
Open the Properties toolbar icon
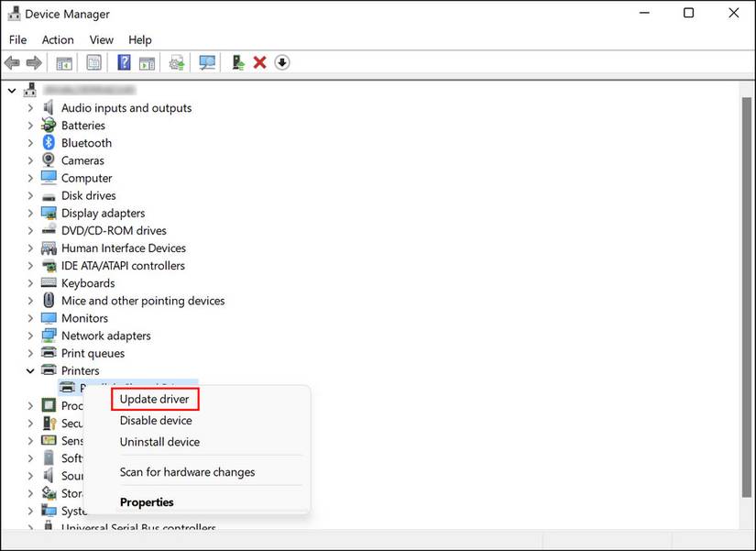click(x=93, y=61)
